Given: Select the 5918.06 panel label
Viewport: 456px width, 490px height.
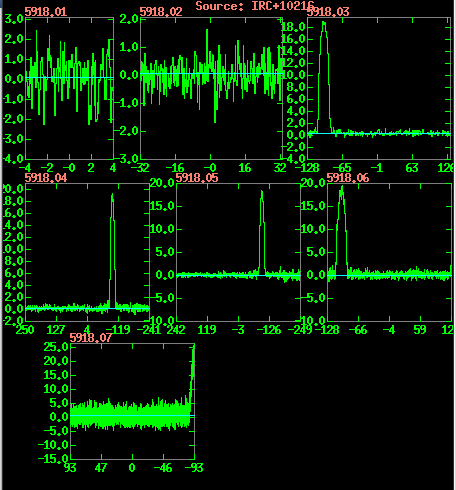Looking at the screenshot, I should 348,178.
